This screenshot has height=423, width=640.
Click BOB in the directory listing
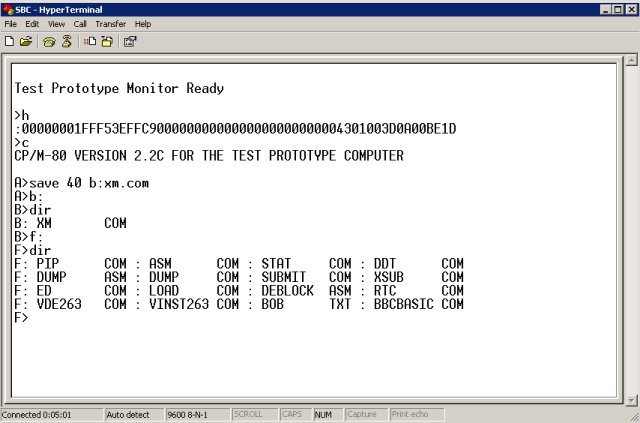click(272, 304)
